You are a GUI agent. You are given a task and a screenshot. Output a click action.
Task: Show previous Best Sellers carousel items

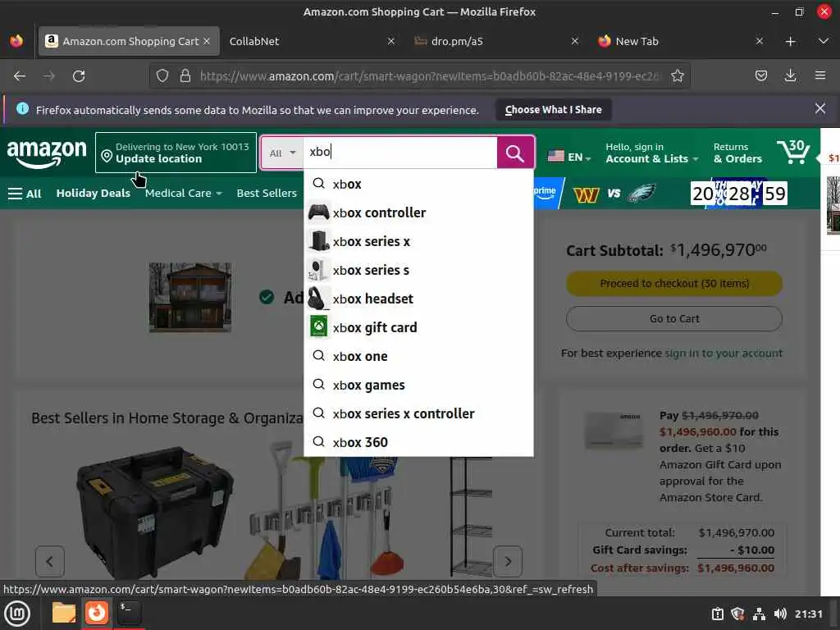point(50,561)
